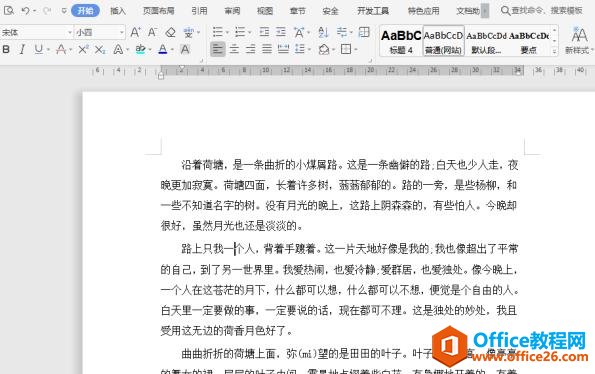Clear formatting with the eraser icon

point(170,32)
